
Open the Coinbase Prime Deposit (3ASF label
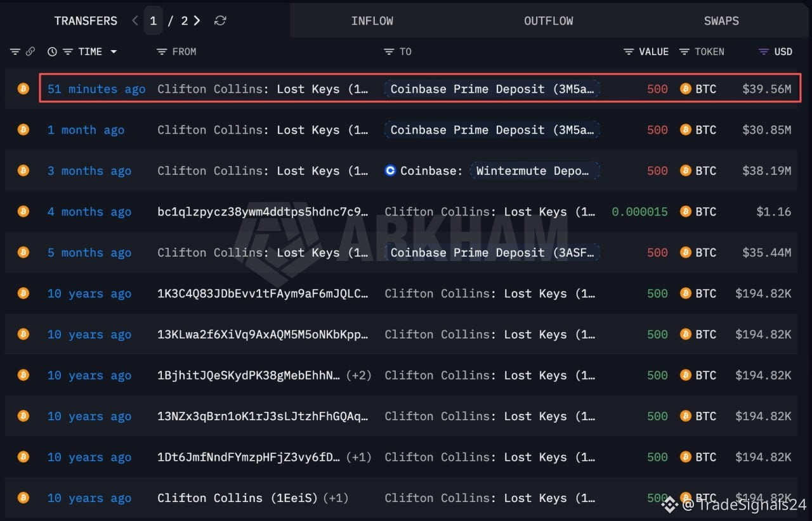492,253
